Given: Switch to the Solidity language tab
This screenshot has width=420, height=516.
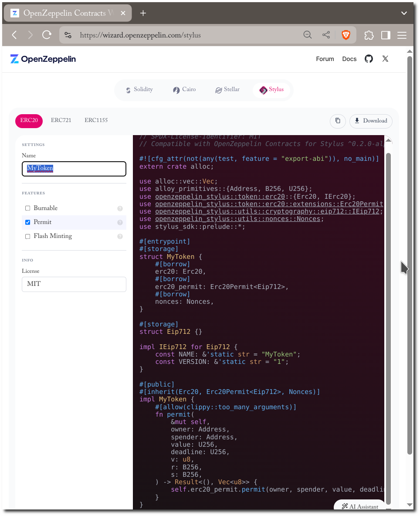Looking at the screenshot, I should 139,89.
